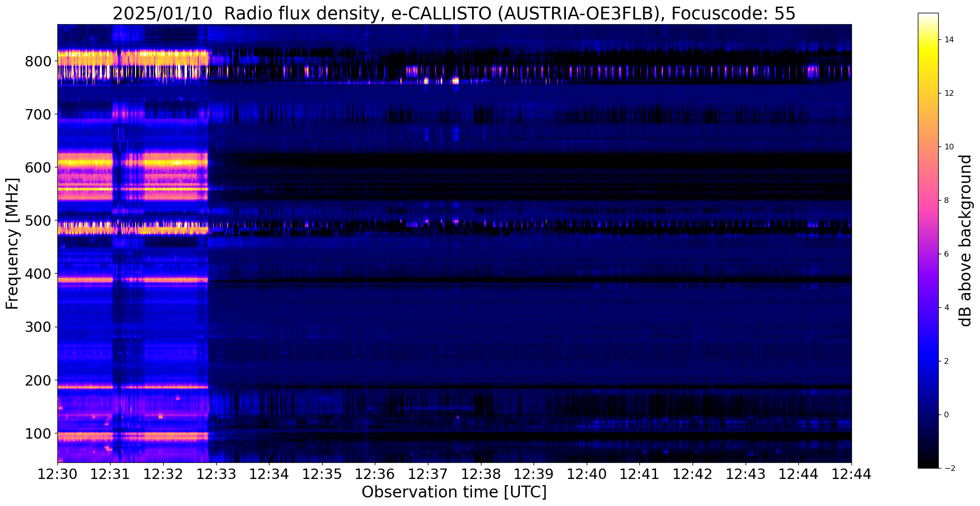Click the 'Observation time [UTC]' x-axis label
The height and width of the screenshot is (506, 980).
(454, 492)
